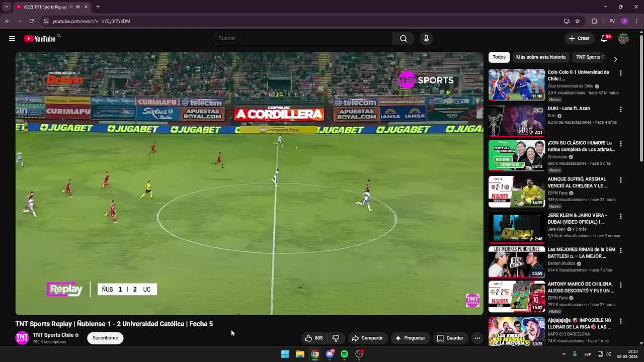Like the video (605 likes)
Viewport: 644px width, 362px height.
pos(314,338)
